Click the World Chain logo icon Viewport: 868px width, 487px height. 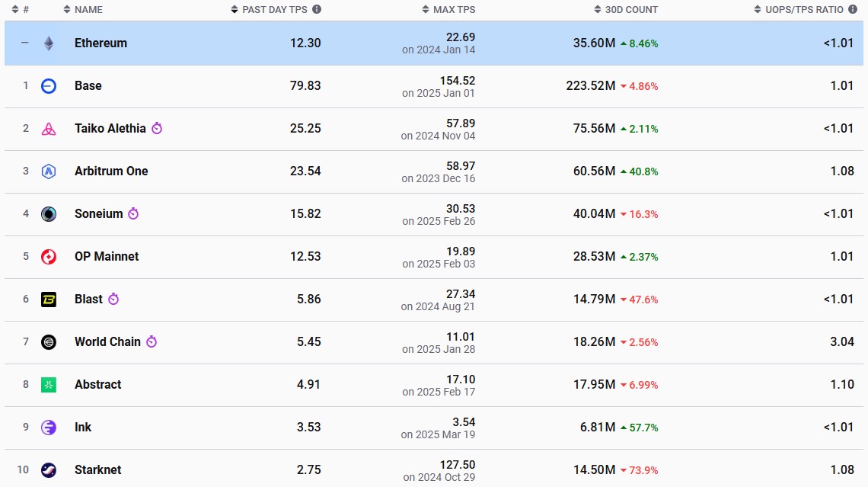(49, 342)
